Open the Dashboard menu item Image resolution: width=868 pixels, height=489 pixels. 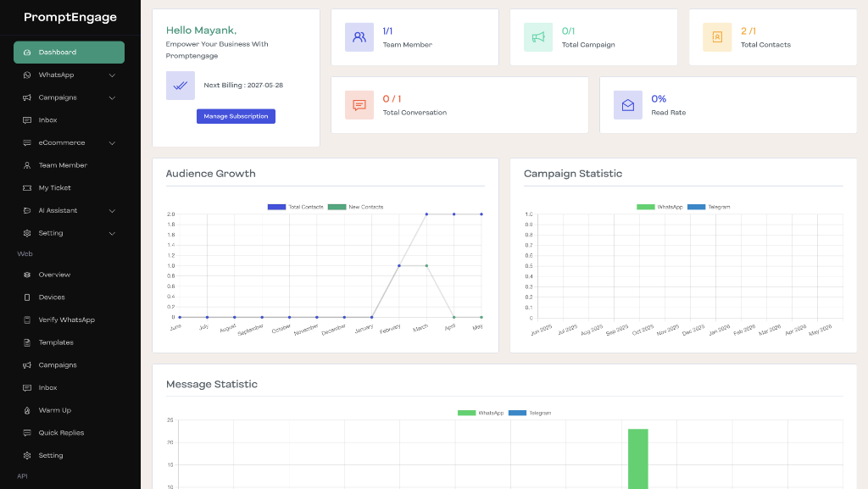click(70, 52)
